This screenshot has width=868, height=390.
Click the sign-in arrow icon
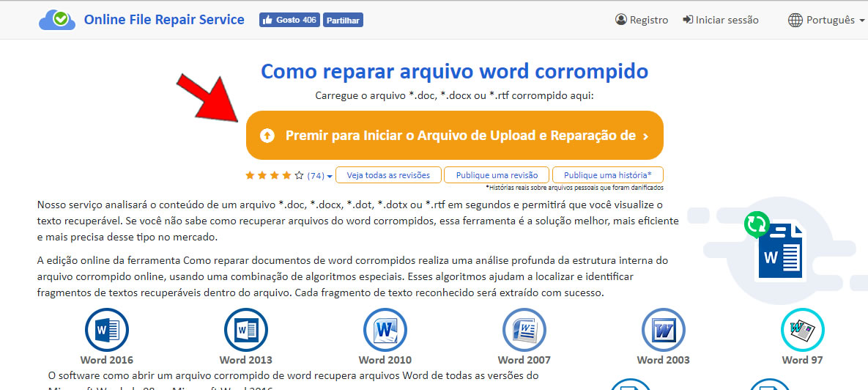[688, 20]
